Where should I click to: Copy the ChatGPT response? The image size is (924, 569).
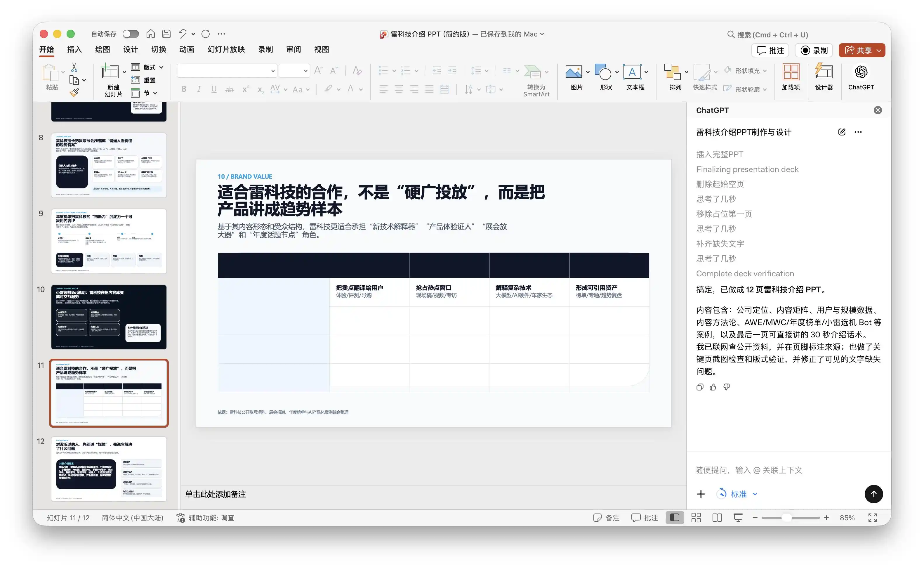(x=700, y=387)
